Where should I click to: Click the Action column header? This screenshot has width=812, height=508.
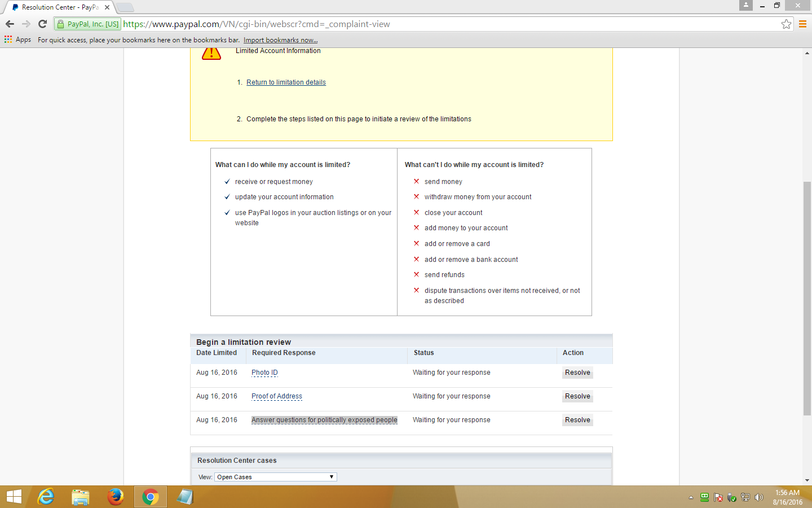tap(573, 353)
